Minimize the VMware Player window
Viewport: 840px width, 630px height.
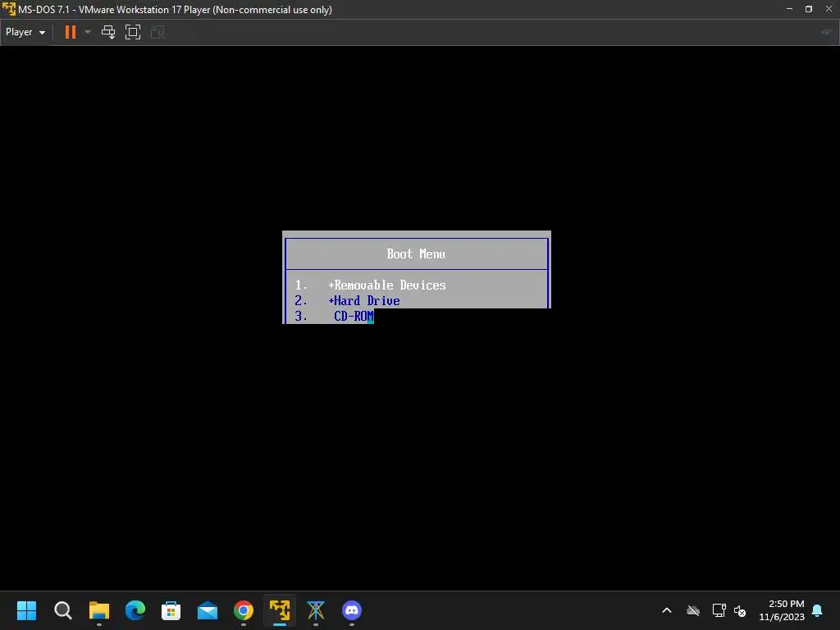(789, 9)
